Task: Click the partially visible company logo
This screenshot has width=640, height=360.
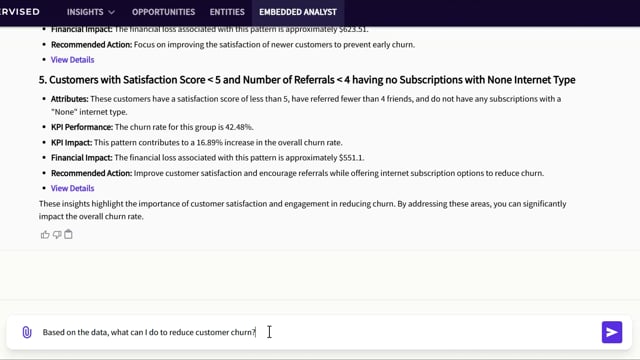Action: pyautogui.click(x=20, y=12)
